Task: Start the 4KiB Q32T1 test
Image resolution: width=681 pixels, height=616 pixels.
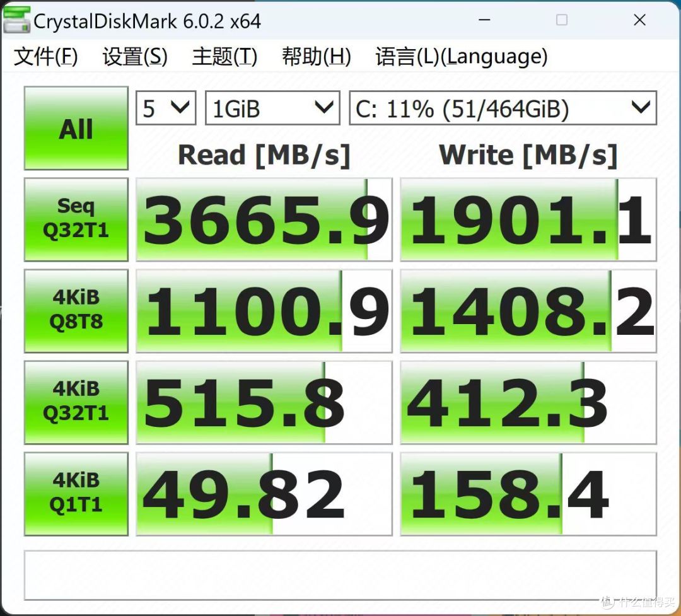Action: (76, 402)
